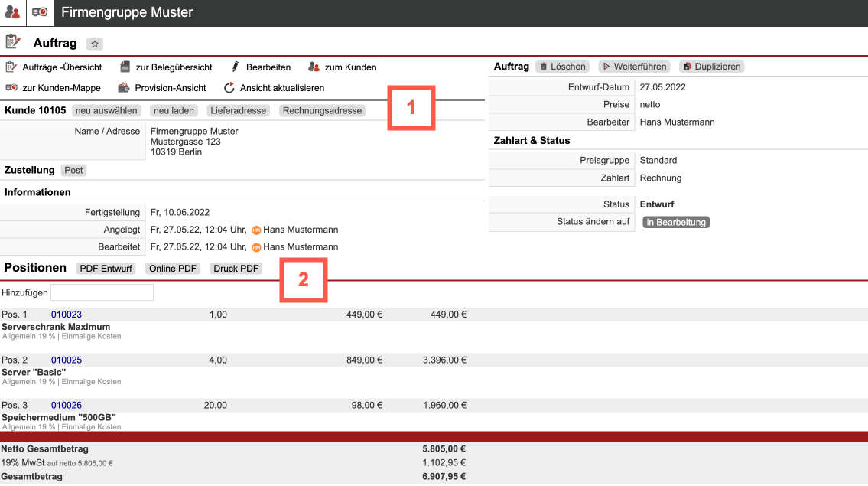Viewport: 868px width, 486px height.
Task: Click the Hinzufügen input field
Action: point(102,292)
